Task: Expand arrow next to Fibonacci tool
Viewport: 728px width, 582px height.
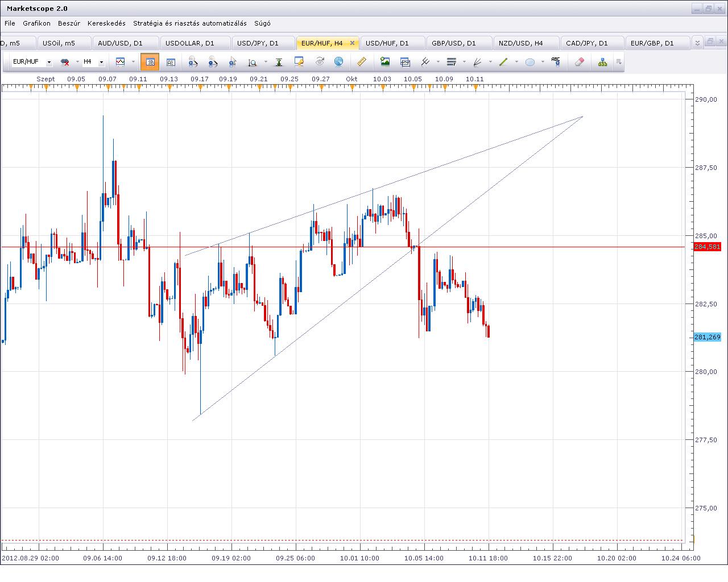Action: pyautogui.click(x=465, y=62)
